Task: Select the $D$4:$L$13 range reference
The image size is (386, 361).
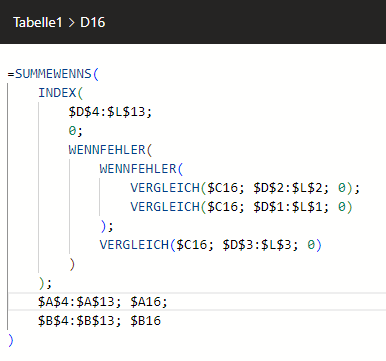Action: coord(107,112)
